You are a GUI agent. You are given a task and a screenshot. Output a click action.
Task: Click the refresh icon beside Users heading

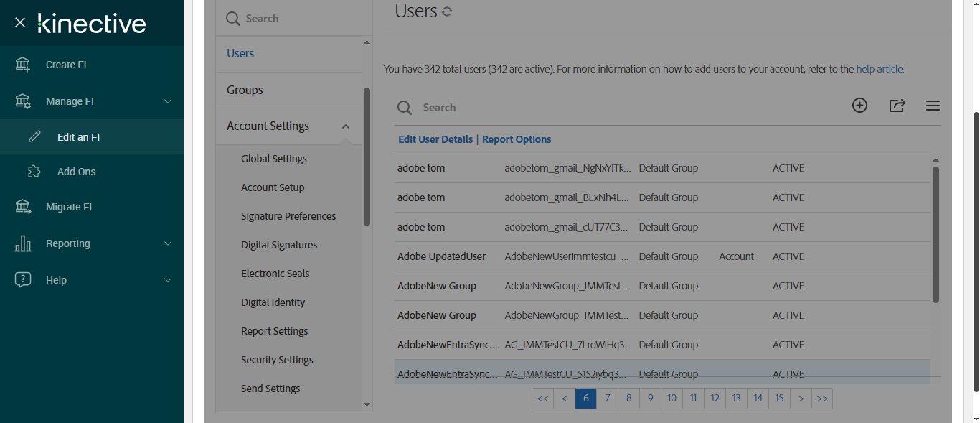click(447, 11)
